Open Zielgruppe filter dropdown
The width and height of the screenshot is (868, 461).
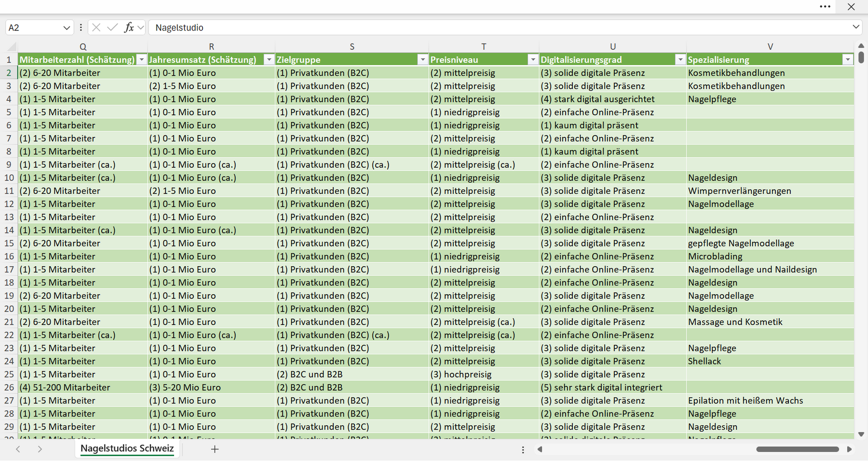(x=423, y=60)
